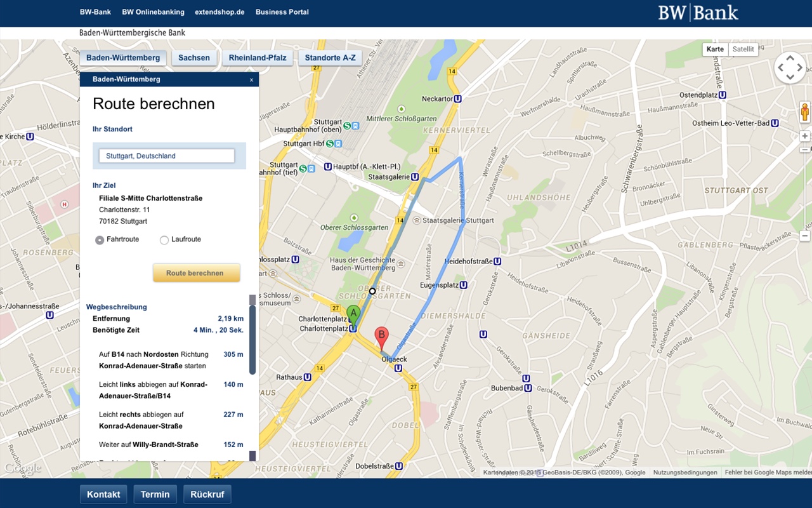The image size is (812, 508).
Task: Click the Stuttgart Hbf S-Bahn icon
Action: 329,144
